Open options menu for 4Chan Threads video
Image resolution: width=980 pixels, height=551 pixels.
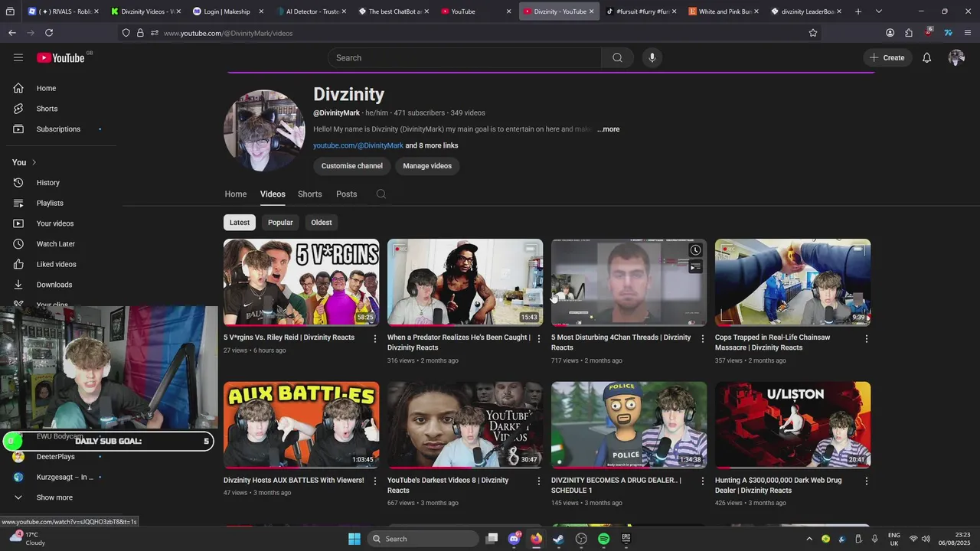tap(702, 338)
